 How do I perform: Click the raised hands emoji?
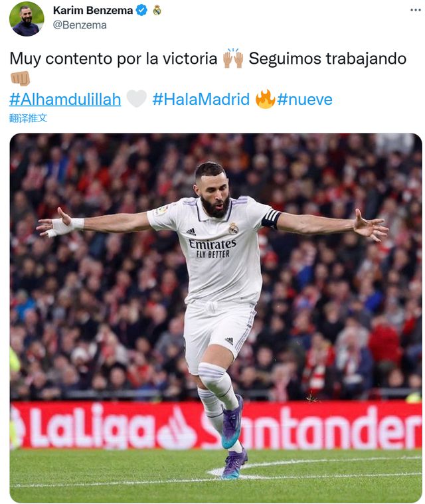tap(233, 58)
